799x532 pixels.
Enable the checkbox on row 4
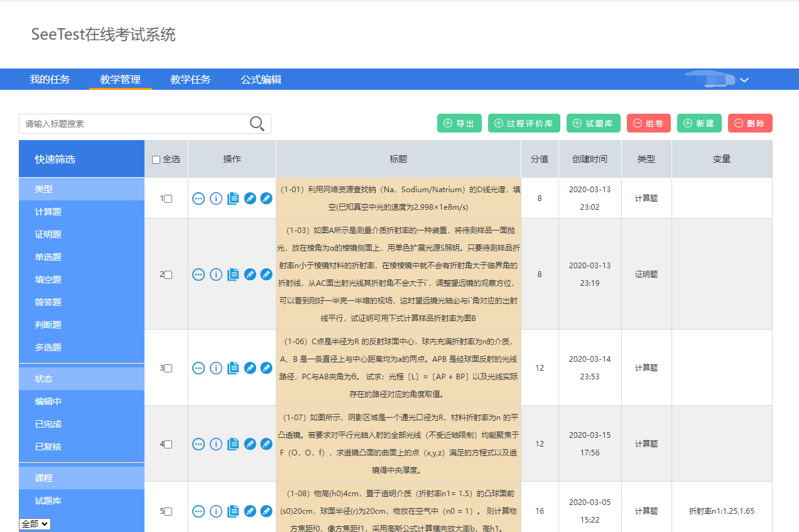point(168,445)
